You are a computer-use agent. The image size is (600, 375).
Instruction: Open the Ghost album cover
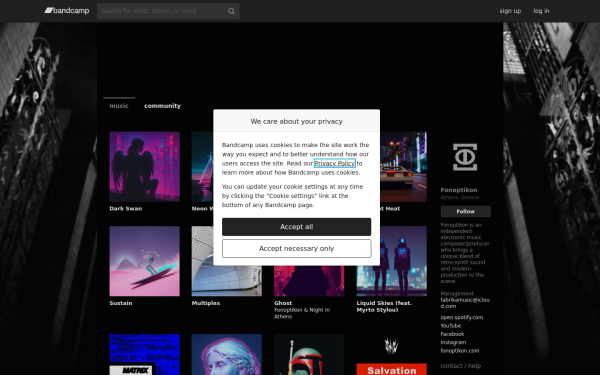point(309,281)
